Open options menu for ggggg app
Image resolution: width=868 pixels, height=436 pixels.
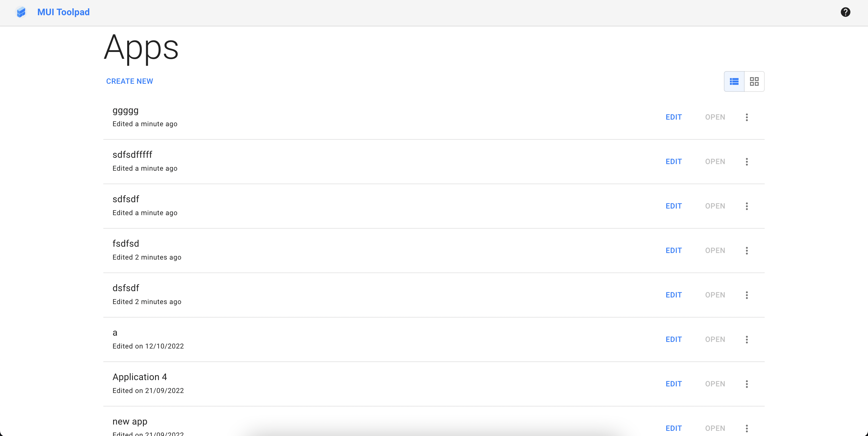747,117
